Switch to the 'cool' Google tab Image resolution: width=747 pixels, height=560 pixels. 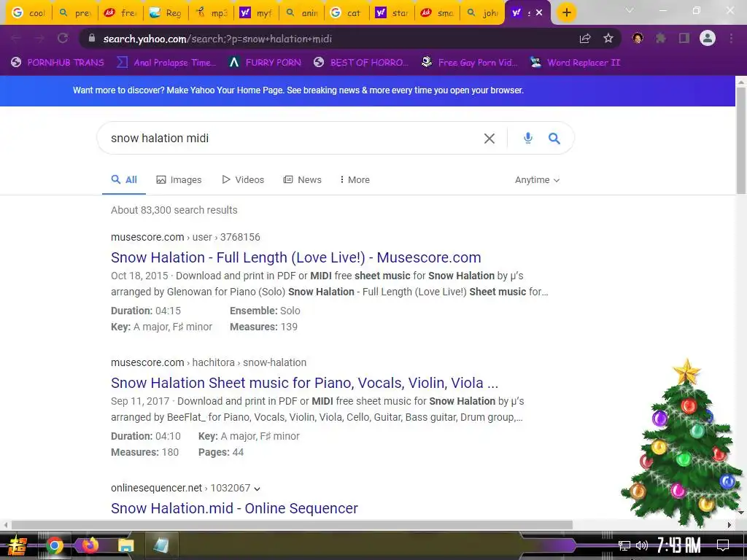coord(28,13)
